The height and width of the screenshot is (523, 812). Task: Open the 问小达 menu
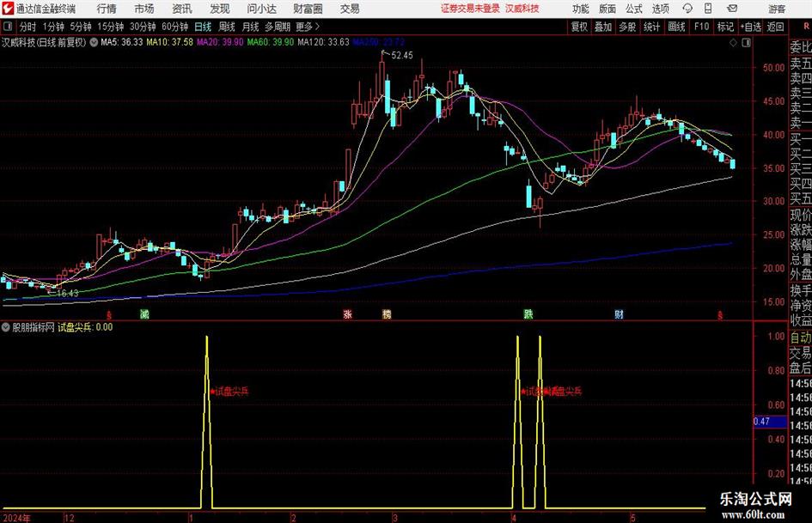click(261, 9)
